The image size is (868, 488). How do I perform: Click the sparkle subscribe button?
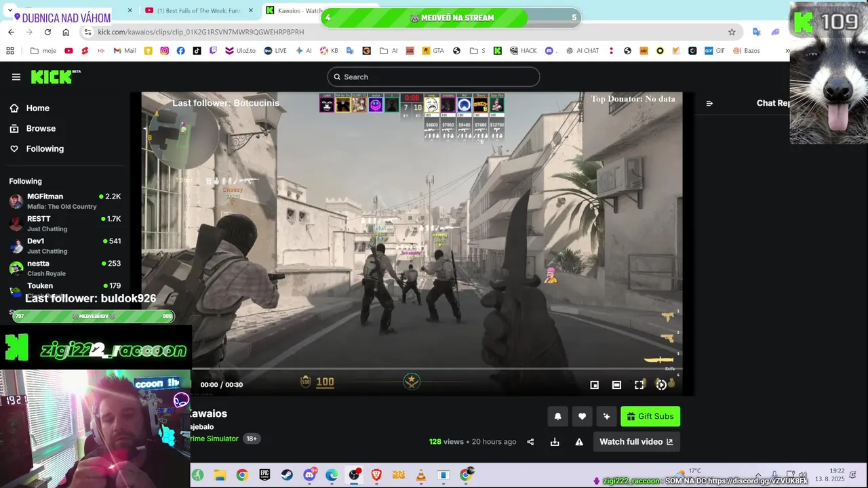[x=606, y=416]
